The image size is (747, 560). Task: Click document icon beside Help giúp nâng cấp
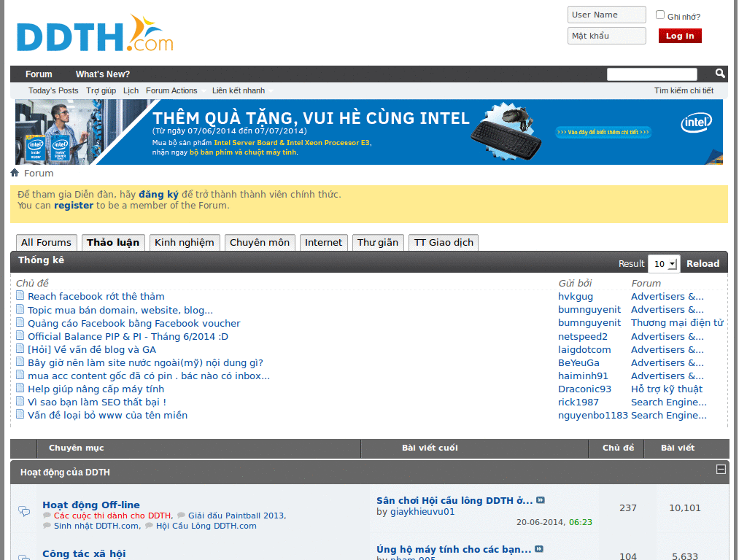(20, 388)
